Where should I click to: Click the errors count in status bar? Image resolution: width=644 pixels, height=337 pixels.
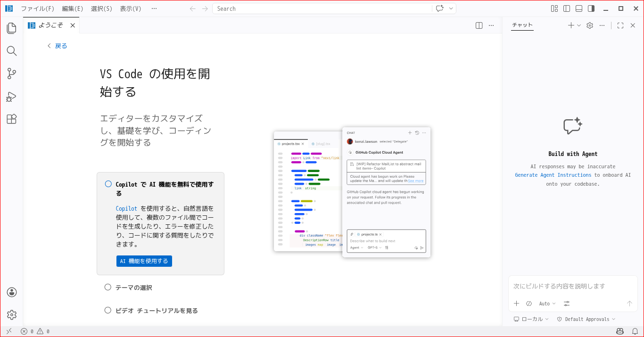click(27, 331)
